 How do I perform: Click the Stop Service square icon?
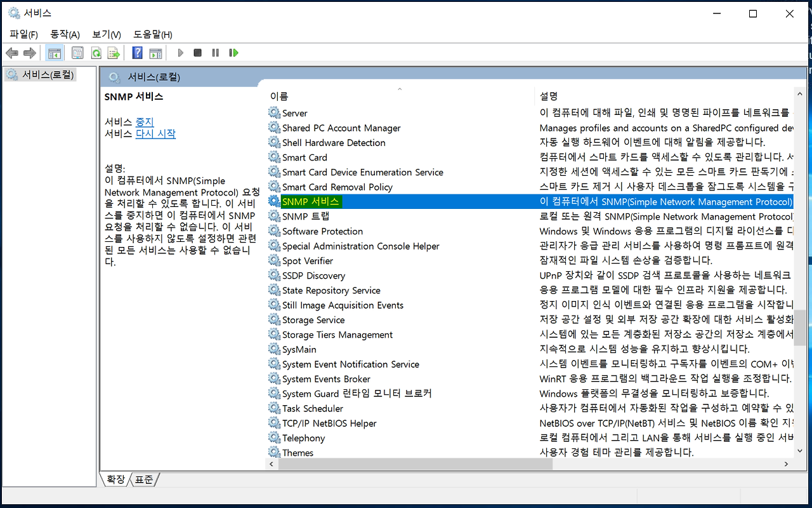198,53
